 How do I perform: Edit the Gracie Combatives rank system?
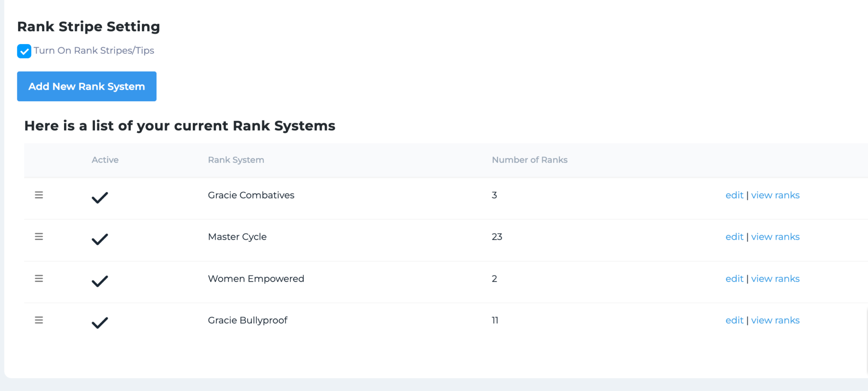[734, 195]
